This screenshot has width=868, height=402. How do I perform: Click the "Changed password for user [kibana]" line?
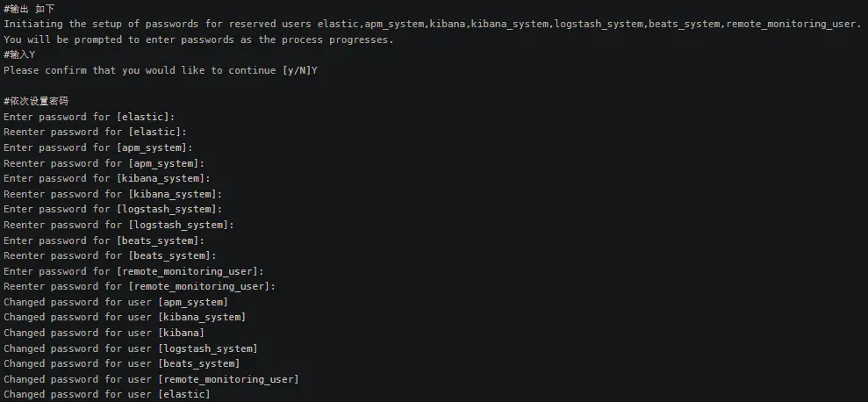pyautogui.click(x=104, y=333)
